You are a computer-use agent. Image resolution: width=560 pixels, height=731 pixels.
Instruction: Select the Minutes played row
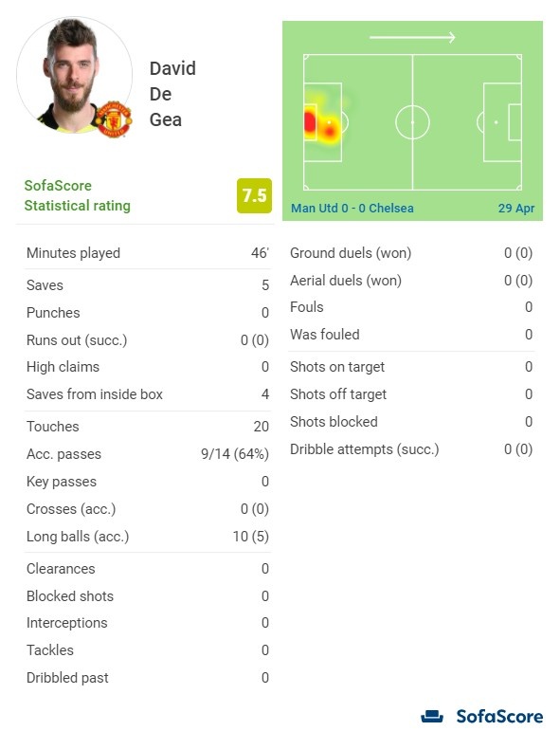(148, 253)
